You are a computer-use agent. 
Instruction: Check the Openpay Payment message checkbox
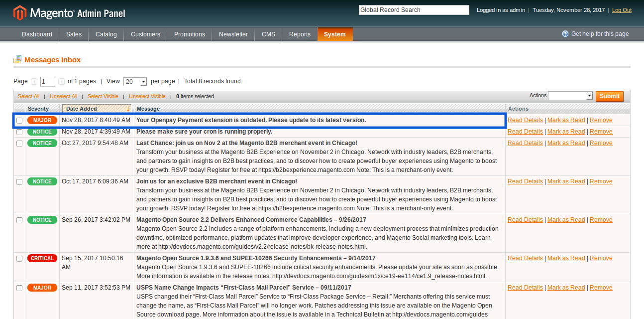coord(19,121)
